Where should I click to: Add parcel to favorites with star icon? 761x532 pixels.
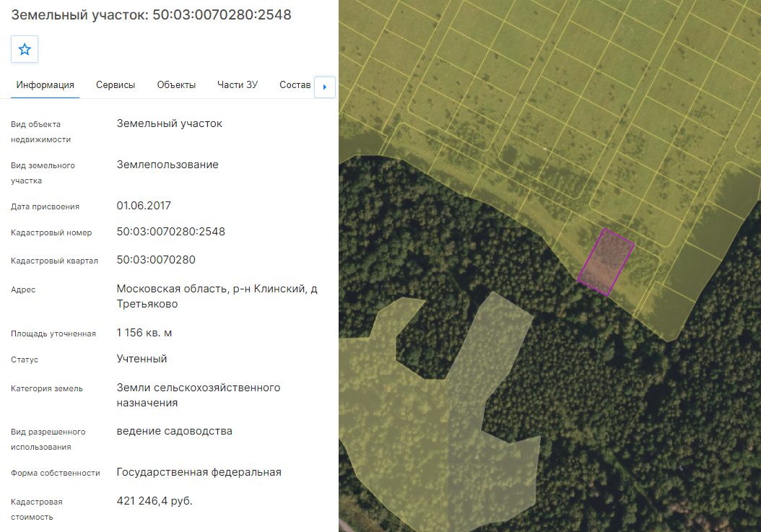coord(25,49)
